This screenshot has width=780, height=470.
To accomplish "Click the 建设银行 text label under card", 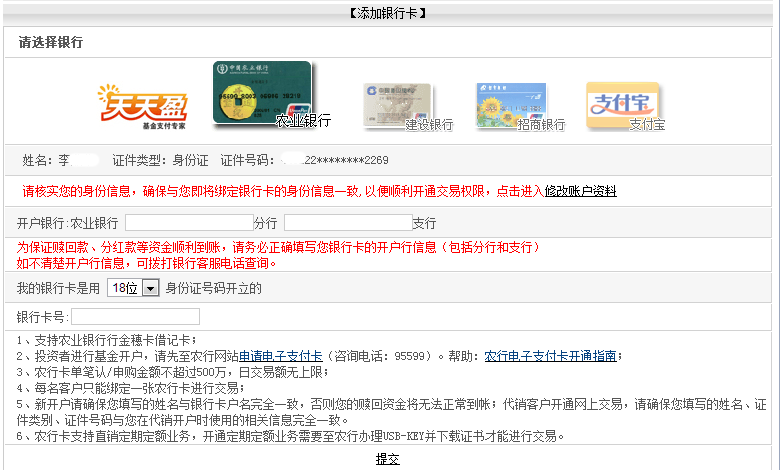I will [x=429, y=125].
